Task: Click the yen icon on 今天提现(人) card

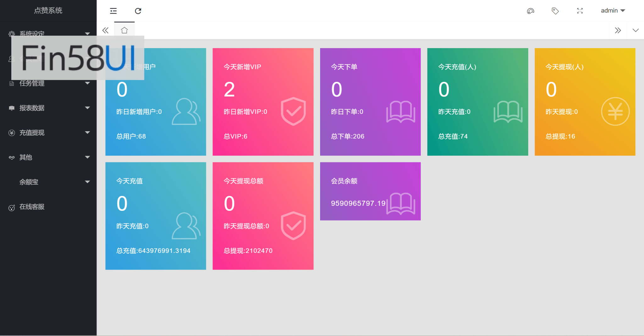Action: 615,111
